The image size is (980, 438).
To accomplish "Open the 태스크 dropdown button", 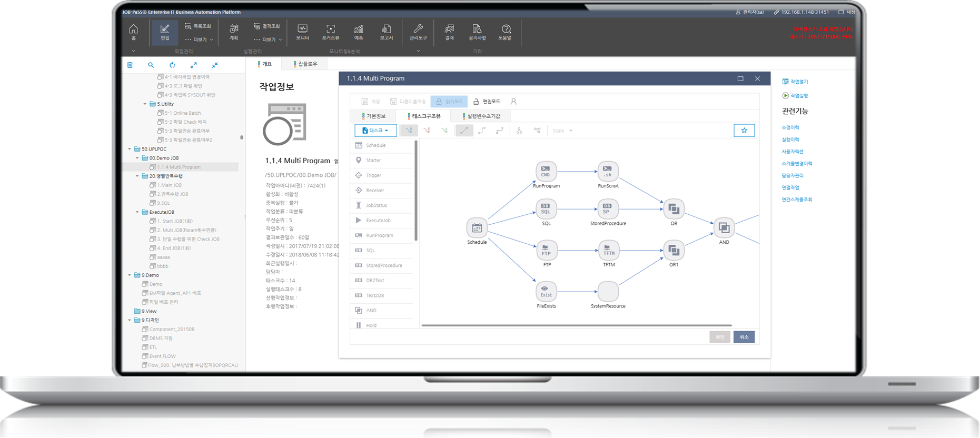I will pyautogui.click(x=375, y=131).
